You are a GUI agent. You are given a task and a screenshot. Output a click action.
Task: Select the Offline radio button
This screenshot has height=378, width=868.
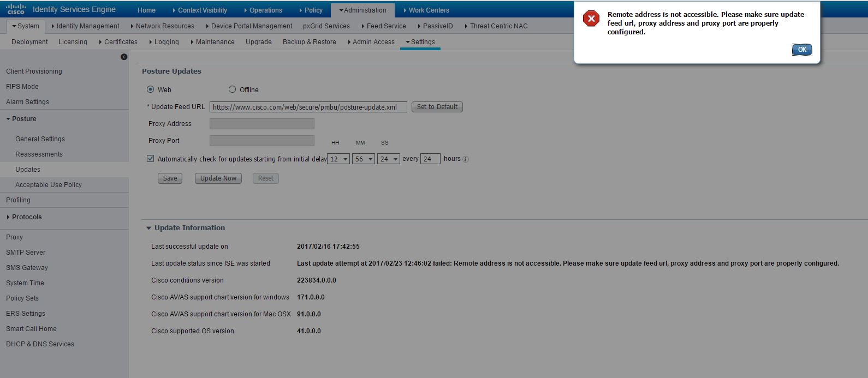click(232, 89)
